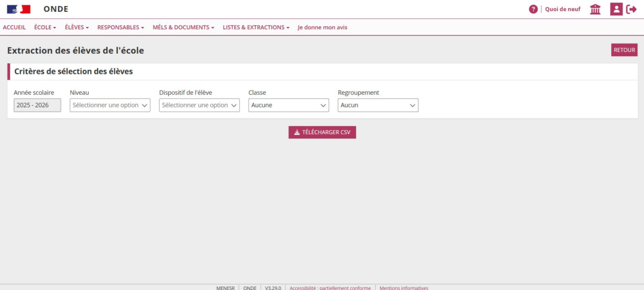The image size is (644, 290).
Task: Open the user profile icon
Action: pos(616,9)
